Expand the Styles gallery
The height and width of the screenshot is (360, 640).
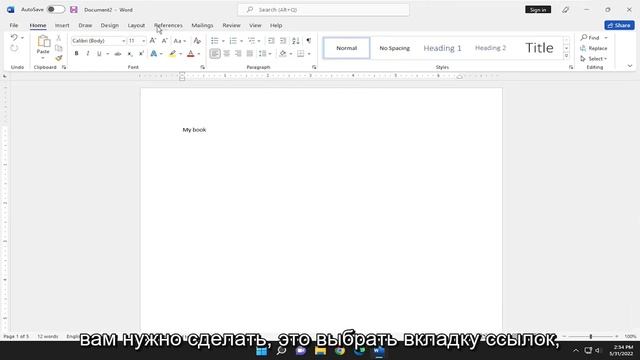[566, 56]
